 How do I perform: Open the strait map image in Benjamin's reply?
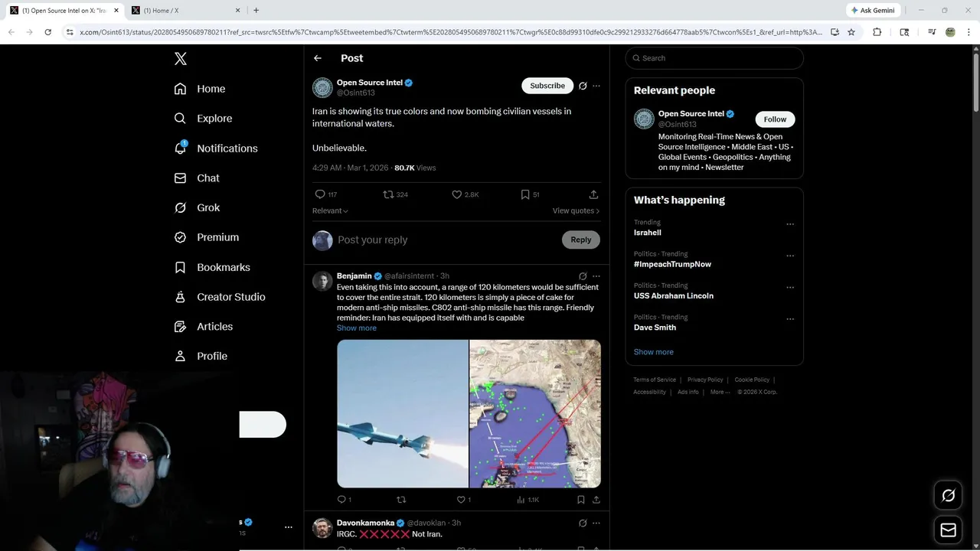pyautogui.click(x=535, y=413)
